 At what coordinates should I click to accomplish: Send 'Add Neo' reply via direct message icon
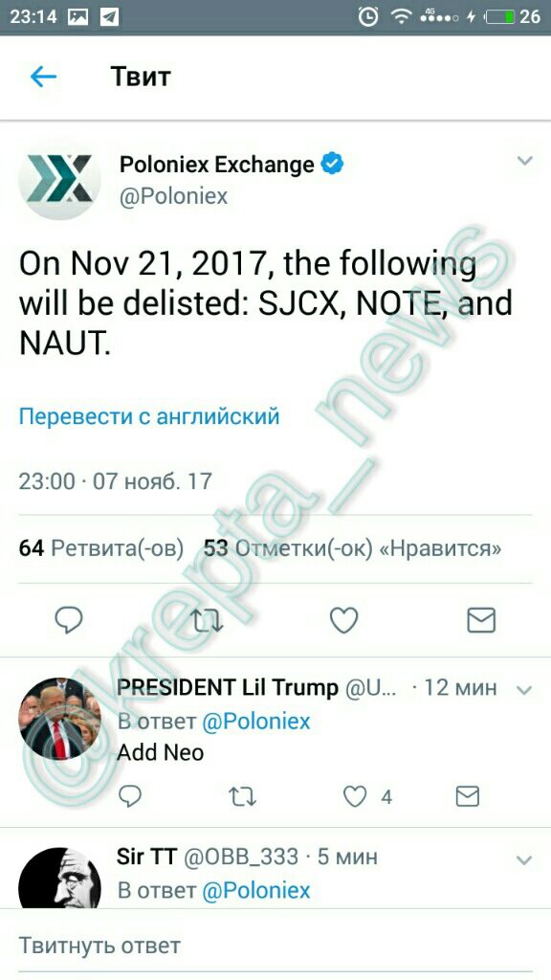pyautogui.click(x=467, y=796)
